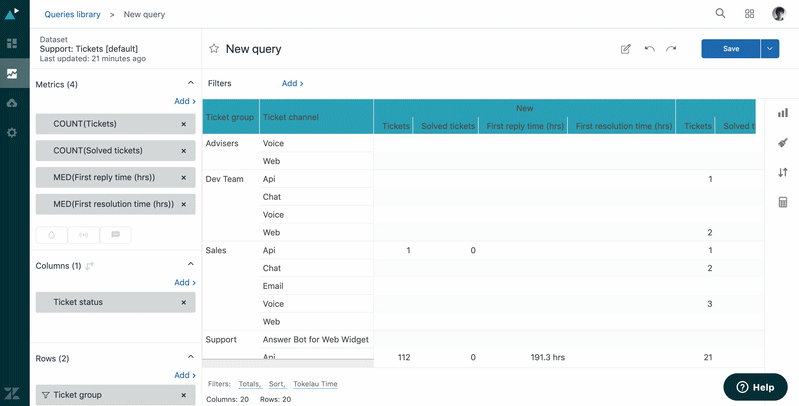Open Save button dropdown arrow
Screen dimensions: 799x406
click(x=769, y=48)
